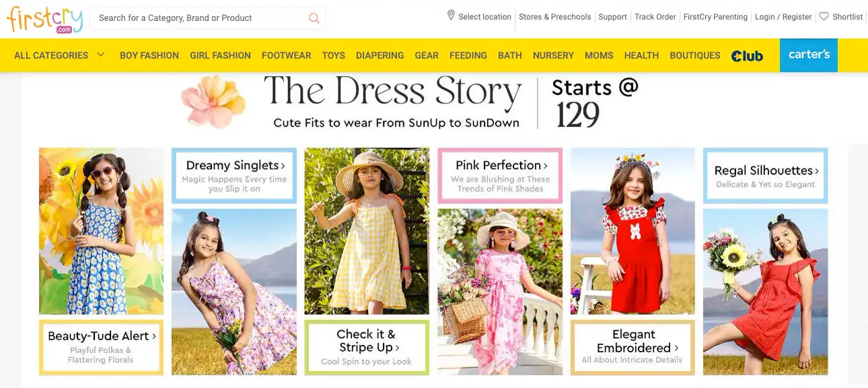Open the Club logo in navigation
Viewport: 868px width, 388px height.
[747, 56]
